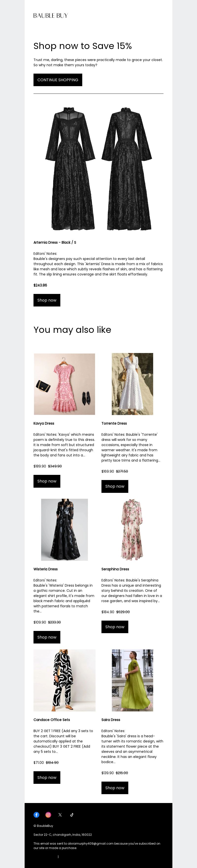Open the Wisteria Dress product title
Image resolution: width=197 pixels, height=868 pixels.
(x=46, y=569)
